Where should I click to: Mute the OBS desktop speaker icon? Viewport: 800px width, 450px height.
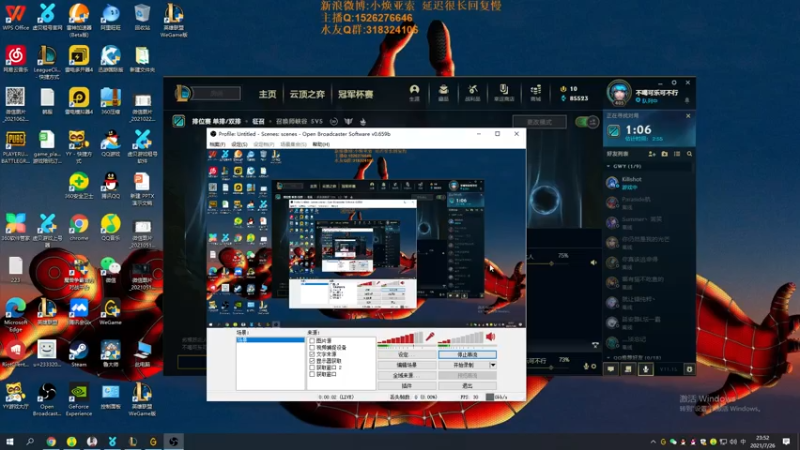490,336
